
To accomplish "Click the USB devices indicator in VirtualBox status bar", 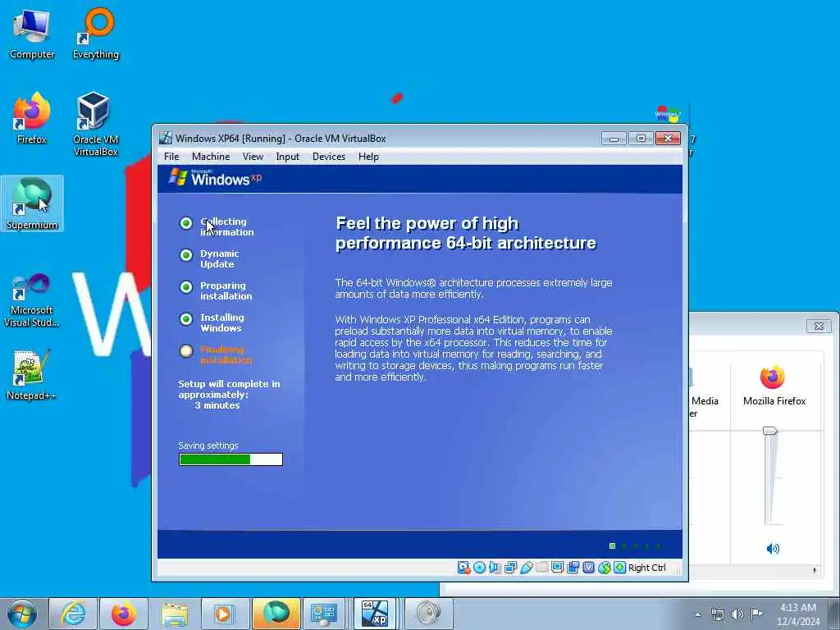I will pyautogui.click(x=526, y=568).
